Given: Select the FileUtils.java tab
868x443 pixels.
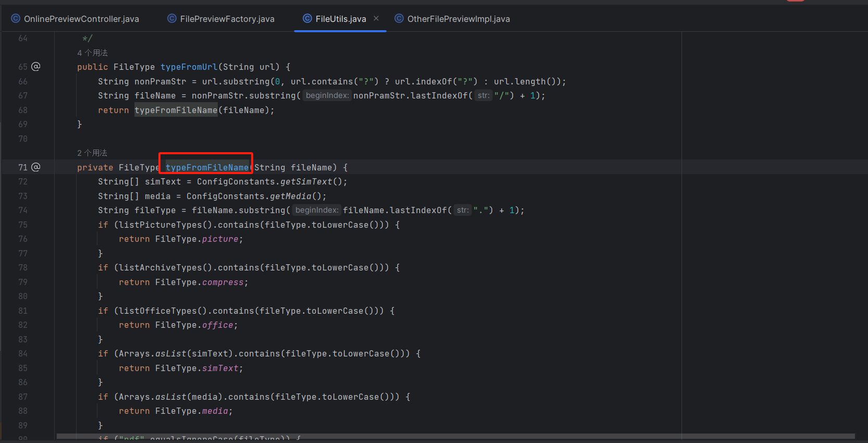Looking at the screenshot, I should pyautogui.click(x=340, y=19).
